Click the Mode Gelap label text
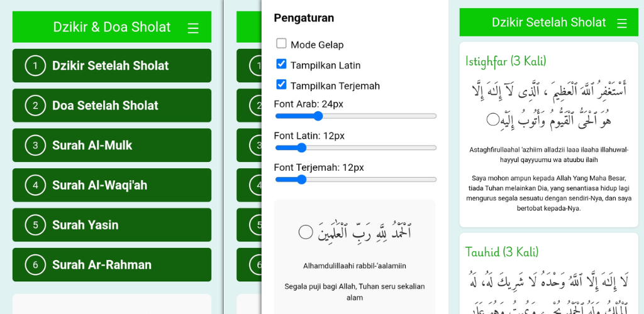Image resolution: width=644 pixels, height=314 pixels. click(x=317, y=45)
